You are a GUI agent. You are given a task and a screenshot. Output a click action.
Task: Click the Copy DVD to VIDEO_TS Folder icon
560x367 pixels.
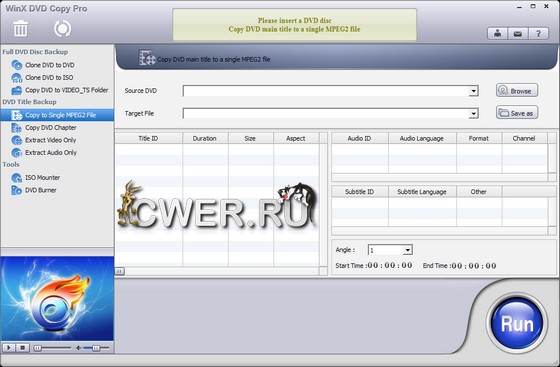tap(16, 90)
